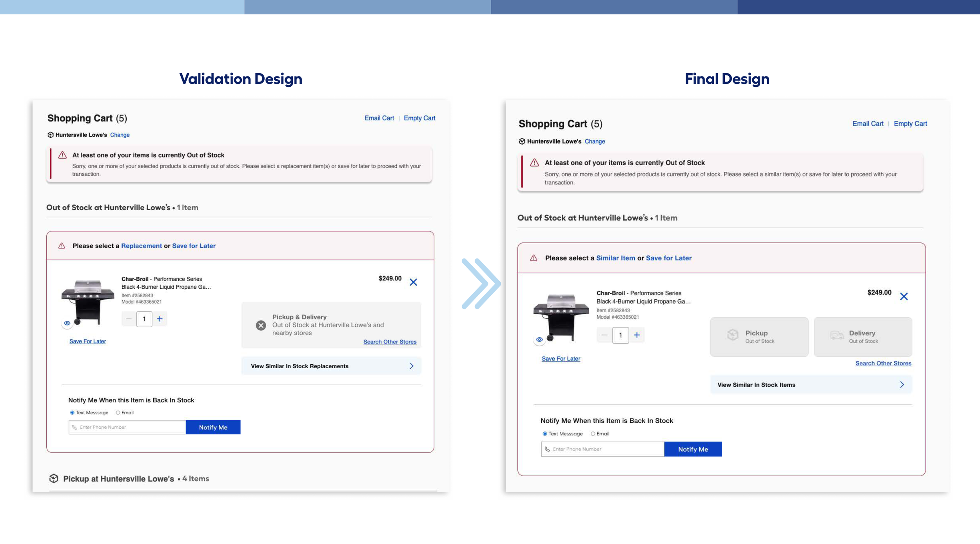Select Email radio in Final Design notify section
The width and height of the screenshot is (980, 544).
pyautogui.click(x=593, y=434)
